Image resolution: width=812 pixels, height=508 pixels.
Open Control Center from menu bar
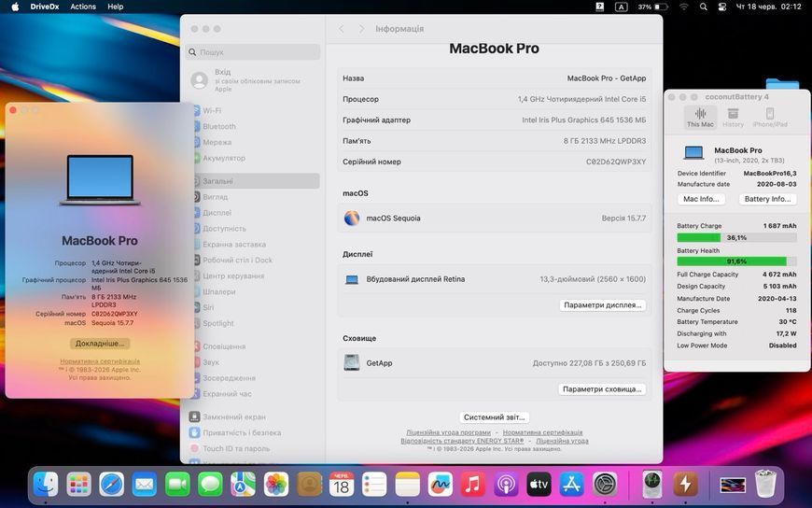pyautogui.click(x=722, y=7)
